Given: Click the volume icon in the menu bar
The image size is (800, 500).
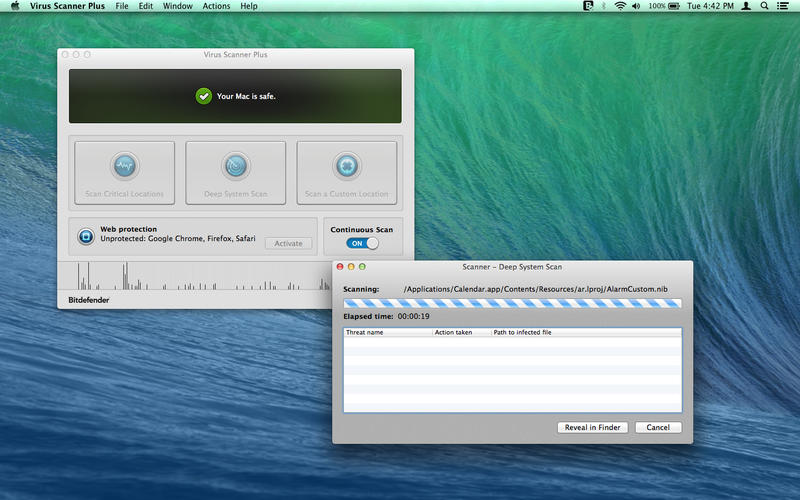Looking at the screenshot, I should click(636, 6).
